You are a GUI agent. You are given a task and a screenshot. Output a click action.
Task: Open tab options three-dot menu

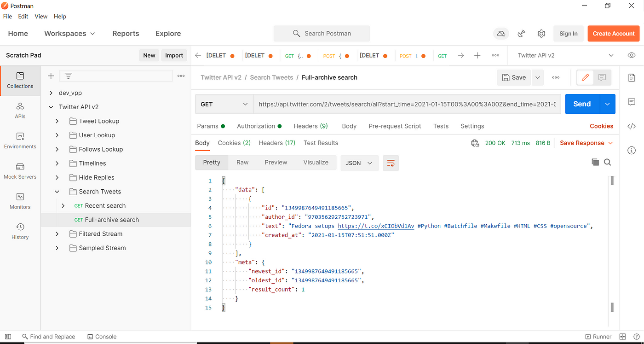pos(495,55)
